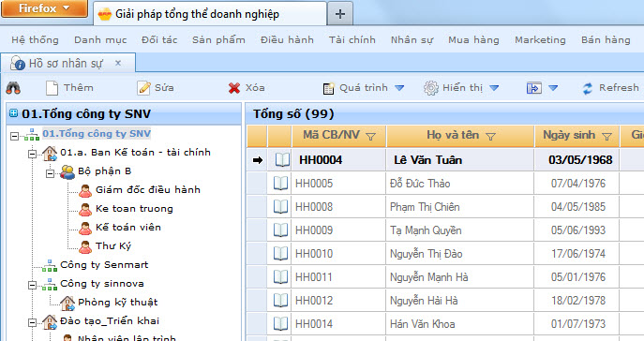
Task: Click person icon beside Giám đốc điều hành
Action: [x=85, y=190]
